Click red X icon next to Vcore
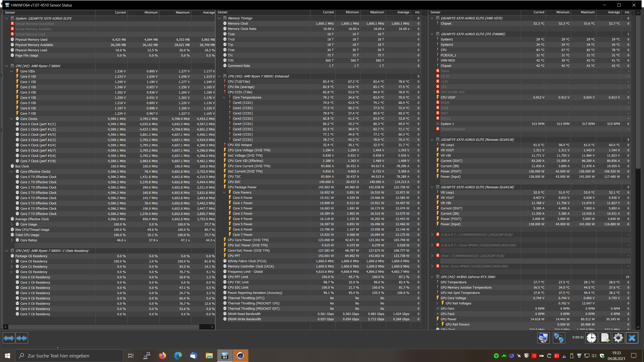This screenshot has width=644, height=362. tap(438, 71)
